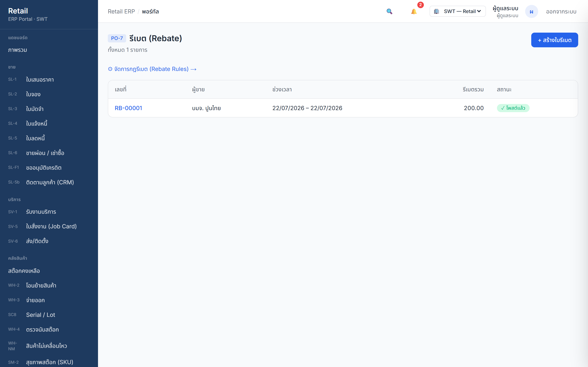Image resolution: width=588 pixels, height=367 pixels.
Task: Open notifications bell with badge
Action: pyautogui.click(x=414, y=11)
